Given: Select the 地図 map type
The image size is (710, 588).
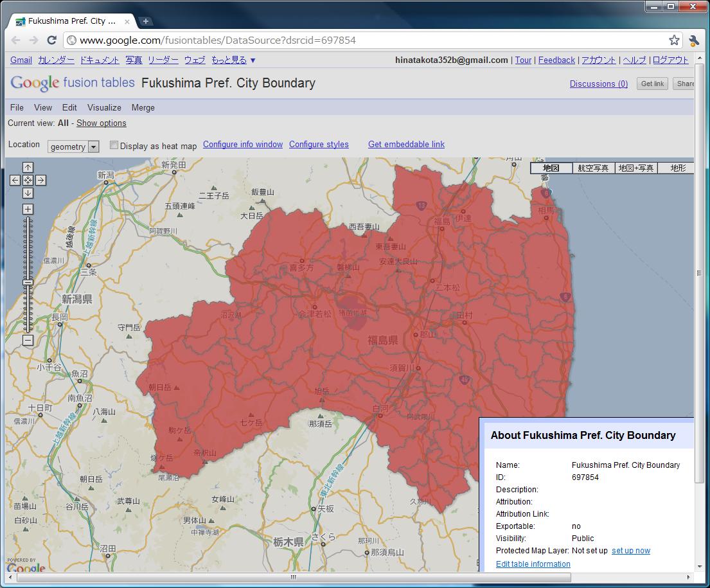Looking at the screenshot, I should (x=551, y=168).
